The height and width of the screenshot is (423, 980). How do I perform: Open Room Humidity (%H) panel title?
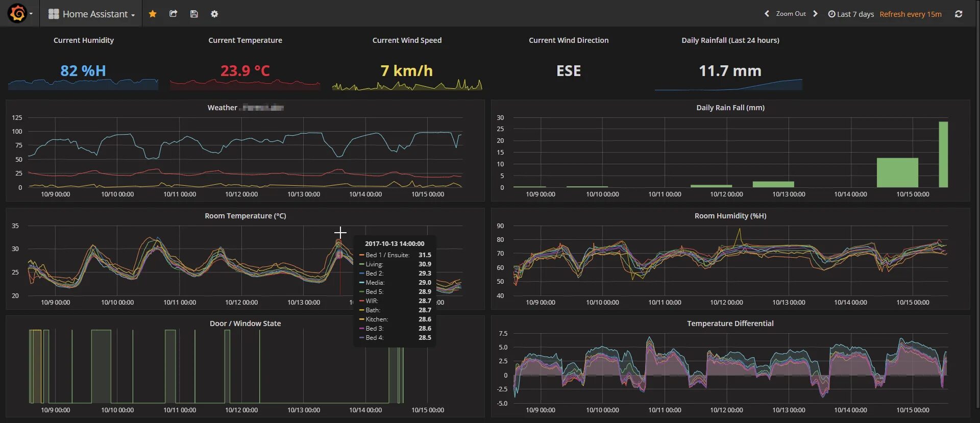pos(730,216)
